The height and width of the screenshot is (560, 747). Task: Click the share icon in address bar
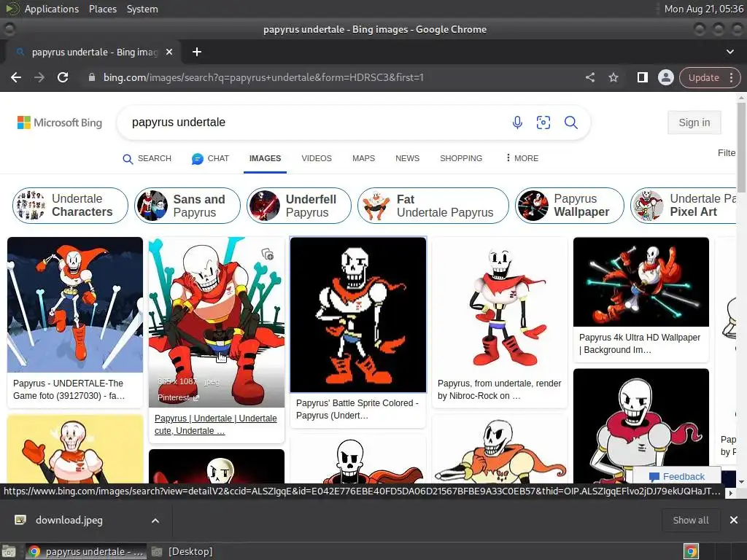click(x=589, y=77)
